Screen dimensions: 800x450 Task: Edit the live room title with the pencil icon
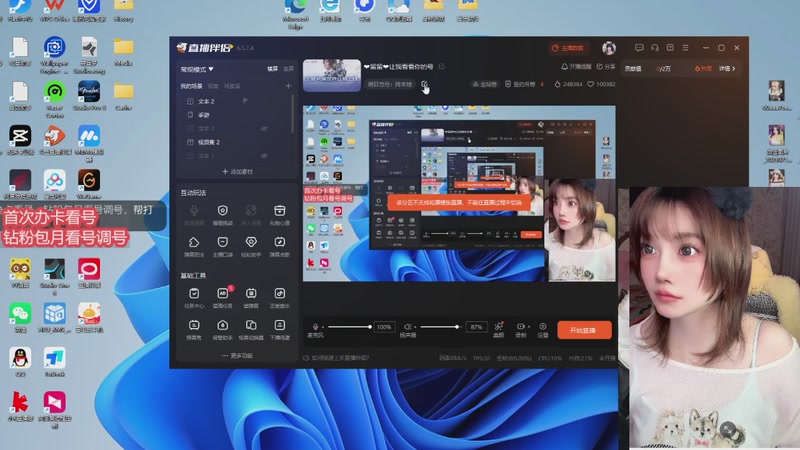pyautogui.click(x=441, y=66)
